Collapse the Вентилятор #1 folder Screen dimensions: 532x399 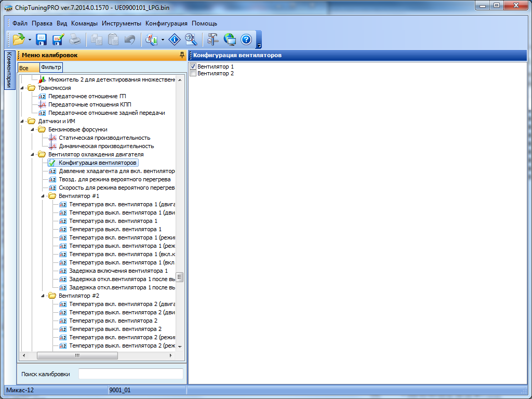coord(43,196)
